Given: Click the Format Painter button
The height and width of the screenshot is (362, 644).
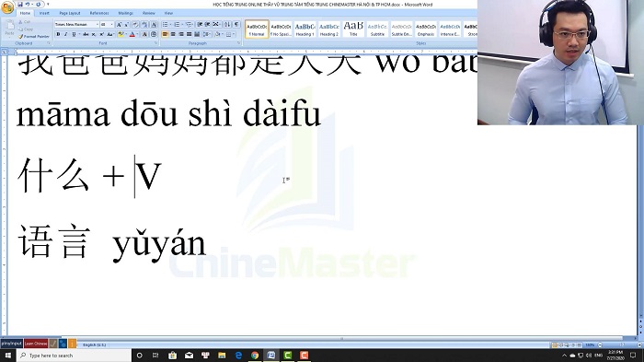Looking at the screenshot, I should pyautogui.click(x=34, y=37).
